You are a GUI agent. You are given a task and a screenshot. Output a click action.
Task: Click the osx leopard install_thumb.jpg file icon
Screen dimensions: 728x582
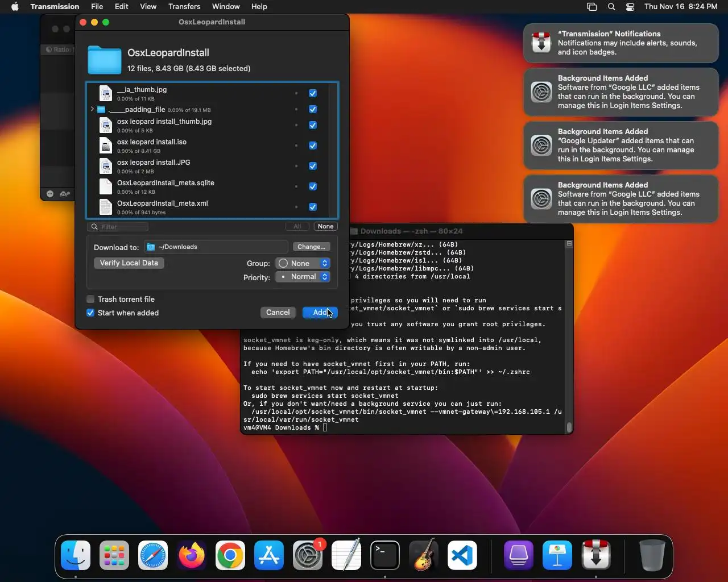coord(106,125)
